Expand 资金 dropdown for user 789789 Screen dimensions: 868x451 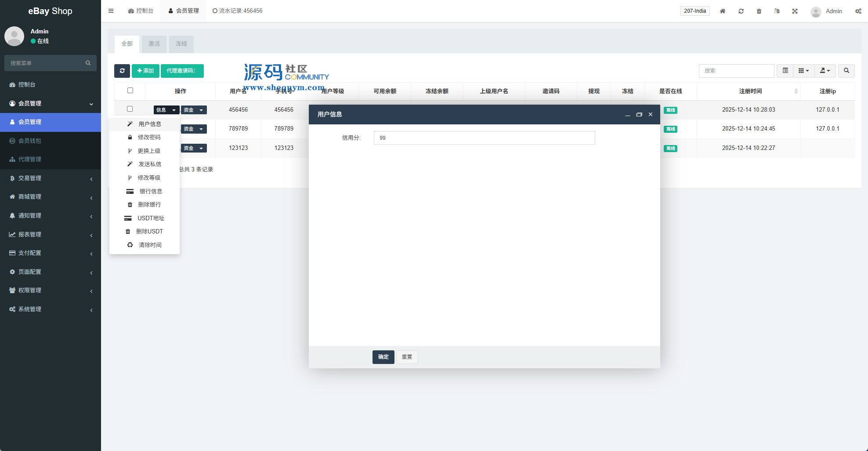tap(194, 129)
